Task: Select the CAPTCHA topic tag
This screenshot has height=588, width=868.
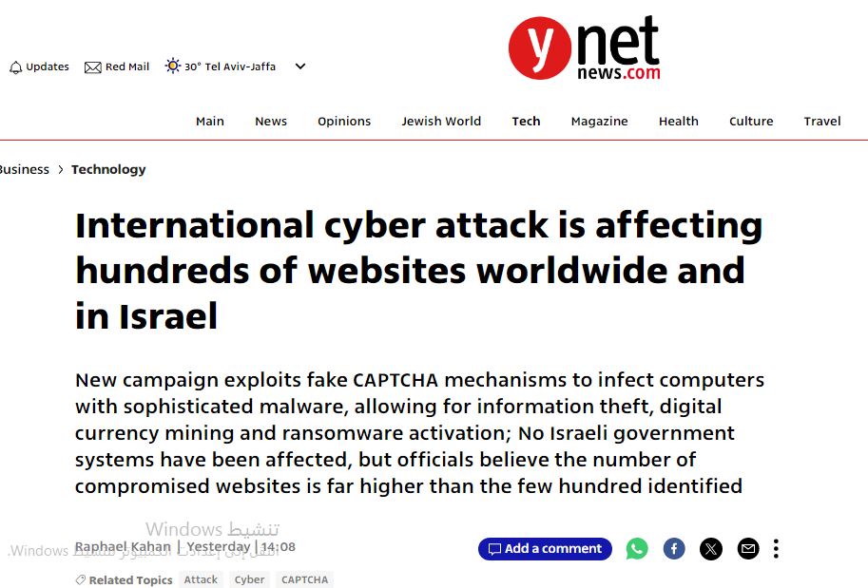Action: 304,579
